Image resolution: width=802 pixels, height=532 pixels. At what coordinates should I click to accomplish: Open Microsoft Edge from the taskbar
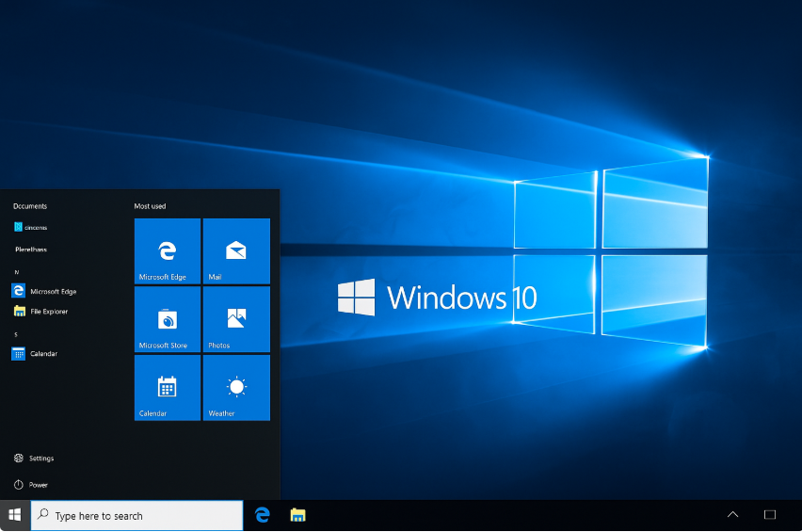(x=263, y=515)
